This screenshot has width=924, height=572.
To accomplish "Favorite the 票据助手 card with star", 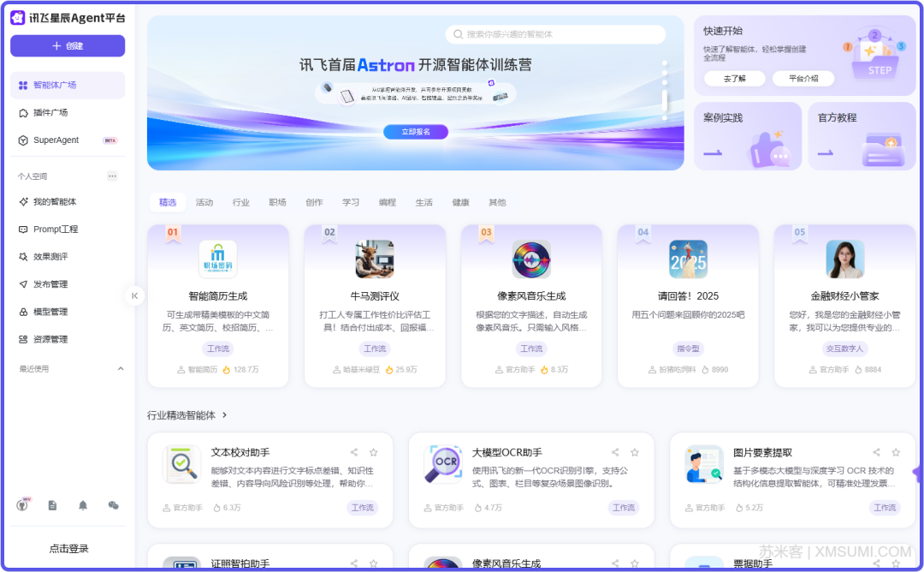I will [x=896, y=563].
